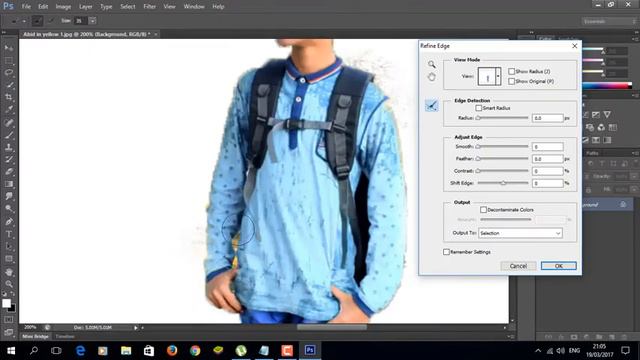Close the Abid in yellow document tab
This screenshot has height=360, width=640.
click(156, 34)
